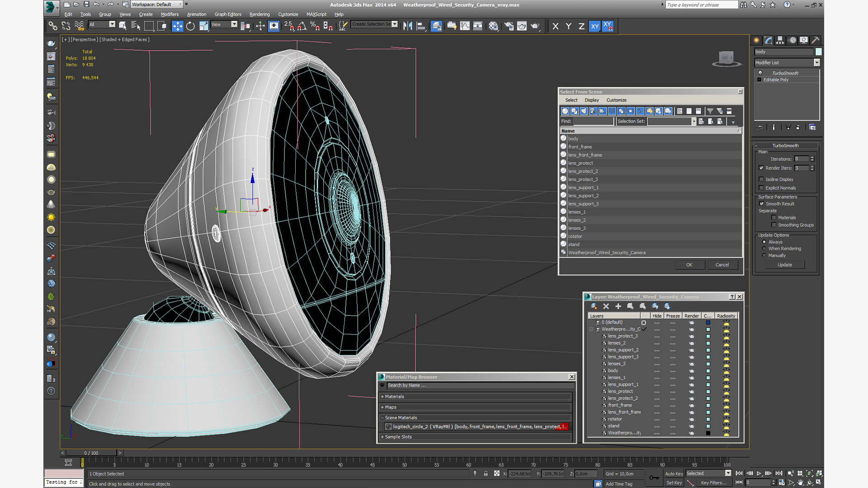Enable Separate by Smoothing Groups checkbox
Viewport: 868px width, 488px height.
(x=774, y=225)
